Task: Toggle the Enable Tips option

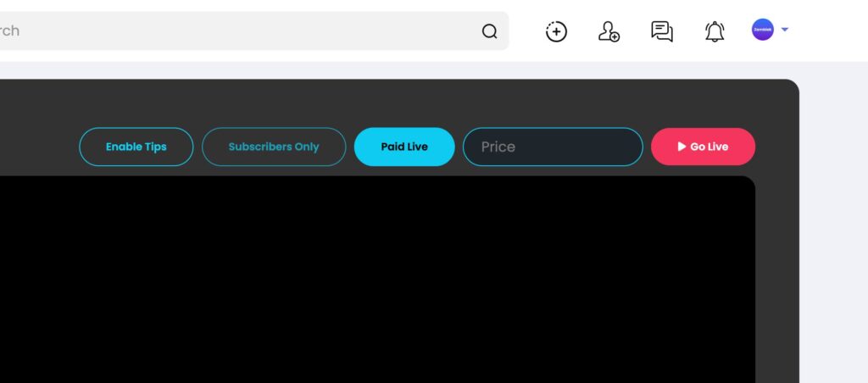Action: 136,147
